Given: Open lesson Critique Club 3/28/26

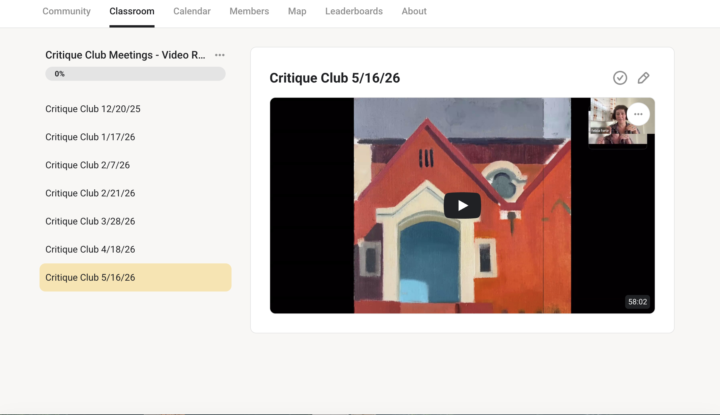Looking at the screenshot, I should point(135,221).
